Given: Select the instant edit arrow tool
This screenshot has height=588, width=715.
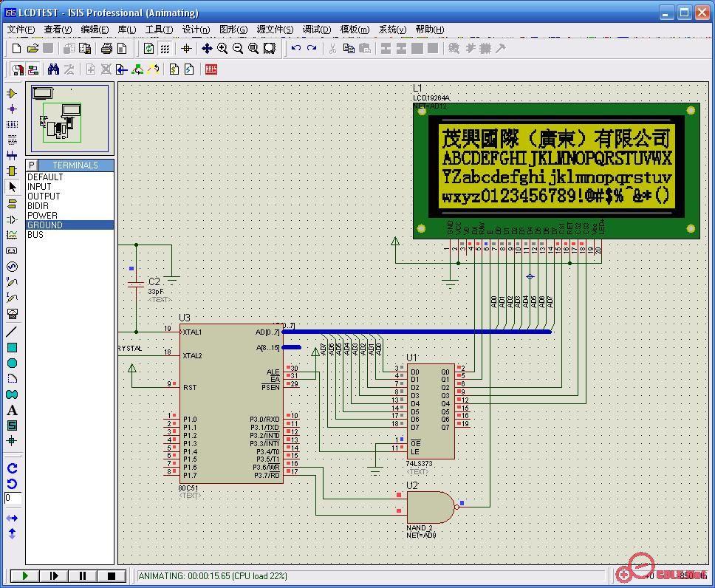Looking at the screenshot, I should coord(13,187).
